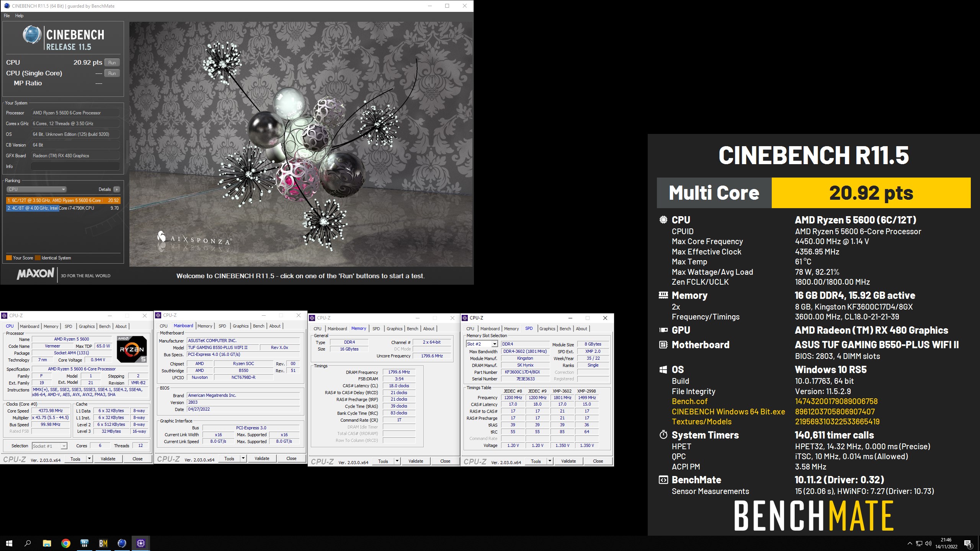
Task: Expand Tools dropdown arrow in Mainboard CPU-Z window
Action: pos(243,458)
